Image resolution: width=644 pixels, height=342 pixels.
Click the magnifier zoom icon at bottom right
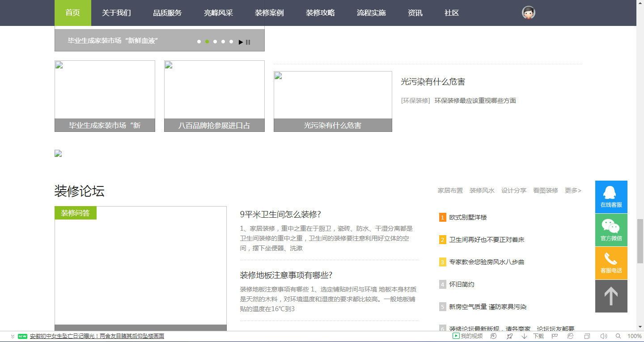pos(618,336)
